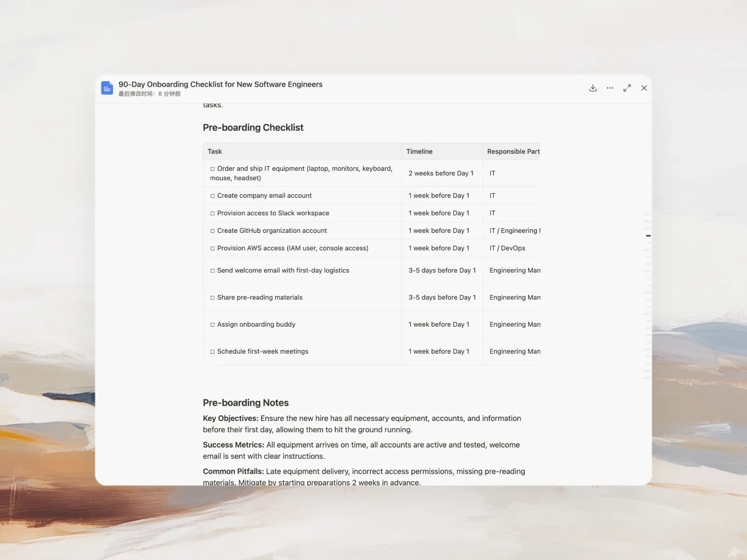
Task: Click the 'Pre-boarding Checklist' heading
Action: 253,128
